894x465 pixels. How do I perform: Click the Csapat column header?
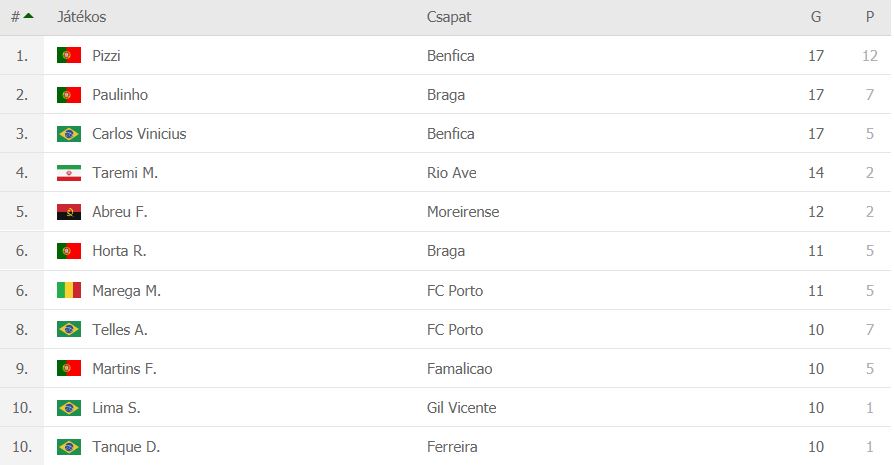(449, 17)
